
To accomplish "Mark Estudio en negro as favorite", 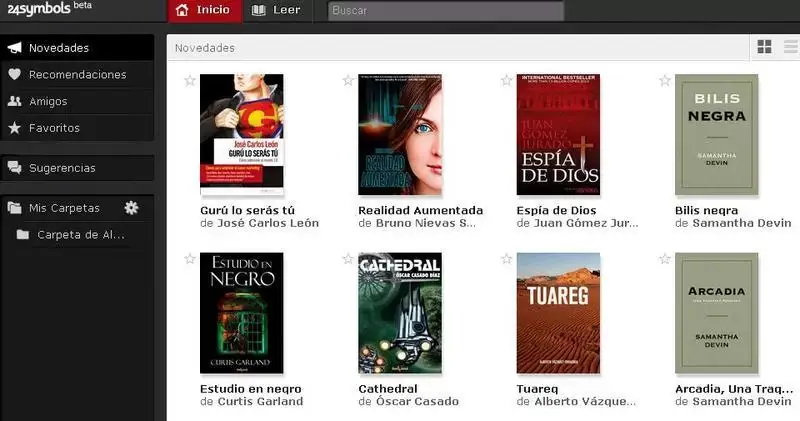I will pyautogui.click(x=190, y=259).
